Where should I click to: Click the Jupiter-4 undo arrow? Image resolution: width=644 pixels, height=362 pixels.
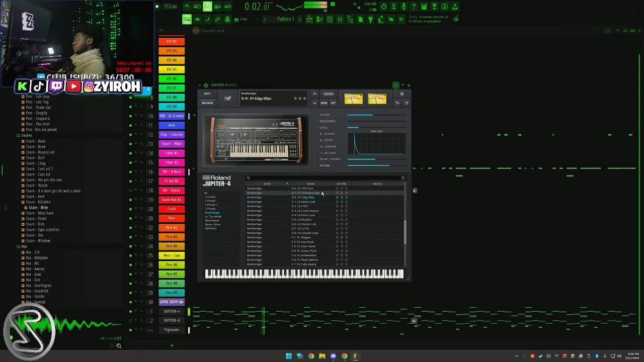tap(397, 103)
